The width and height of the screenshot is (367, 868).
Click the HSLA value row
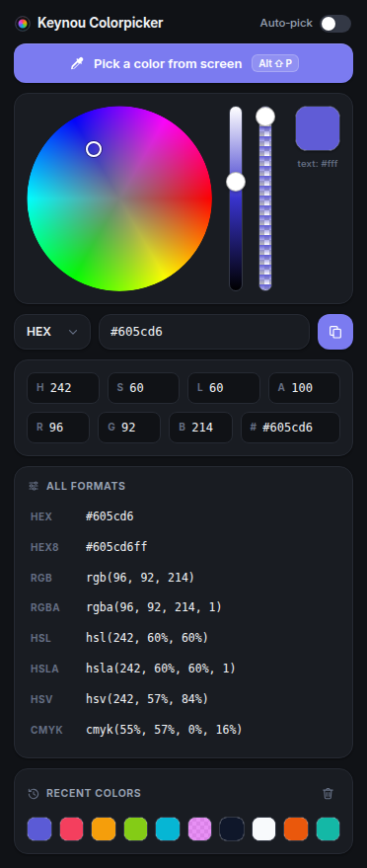tap(183, 669)
